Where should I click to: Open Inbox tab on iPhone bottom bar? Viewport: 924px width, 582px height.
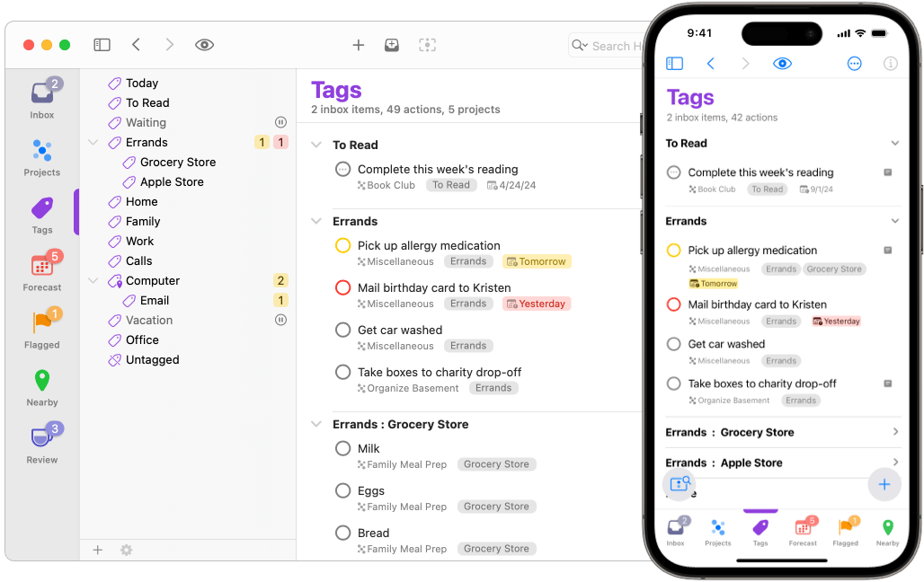pyautogui.click(x=676, y=532)
